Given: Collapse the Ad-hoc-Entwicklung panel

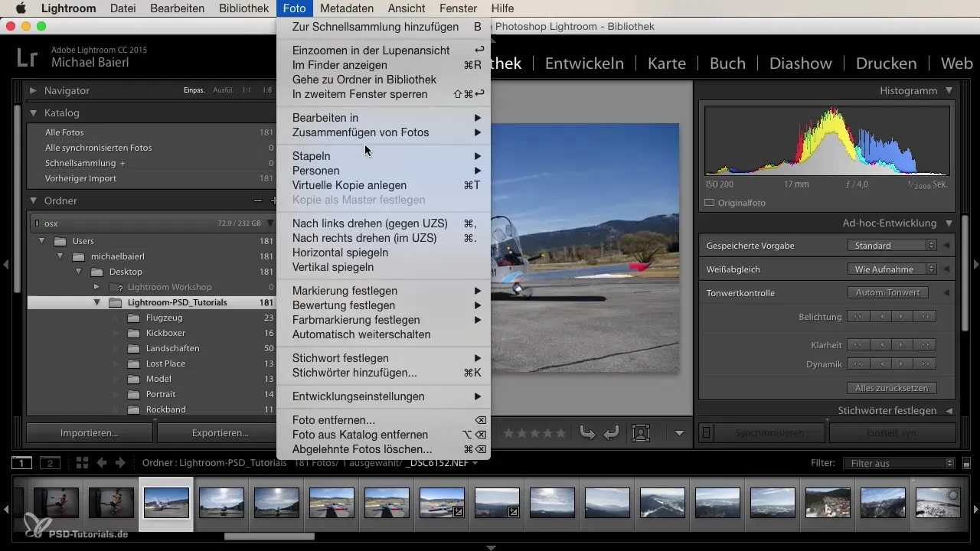Looking at the screenshot, I should pos(949,223).
